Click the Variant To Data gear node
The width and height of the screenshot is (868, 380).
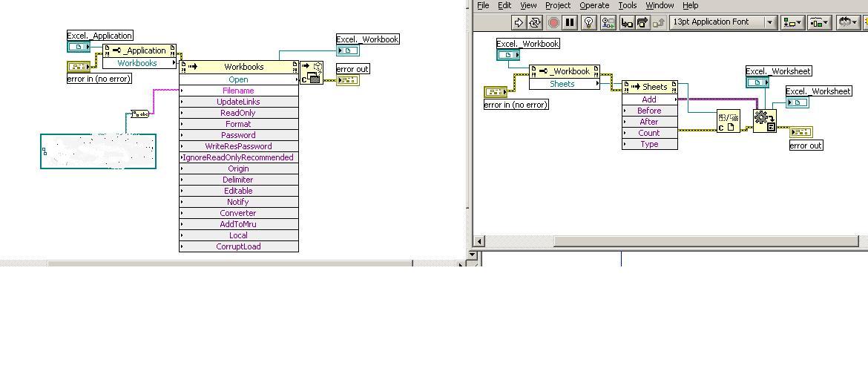tap(764, 121)
